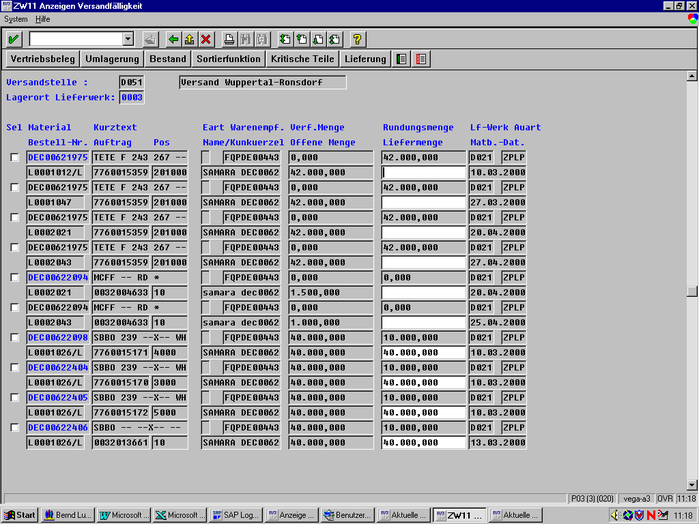Viewport: 699px width, 524px height.
Task: Go to Next Page icon
Action: (318, 39)
